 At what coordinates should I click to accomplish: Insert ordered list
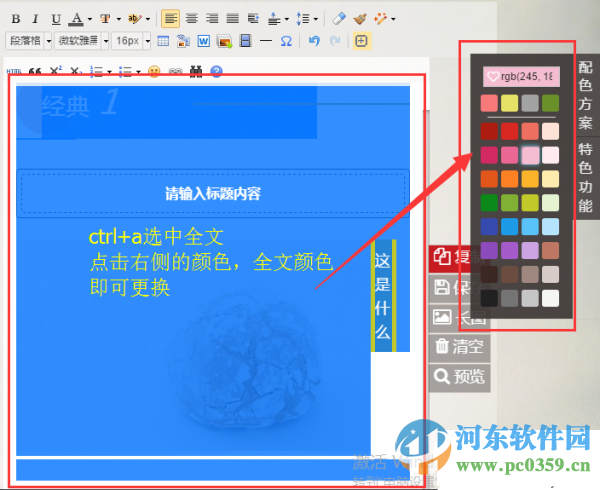[96, 71]
